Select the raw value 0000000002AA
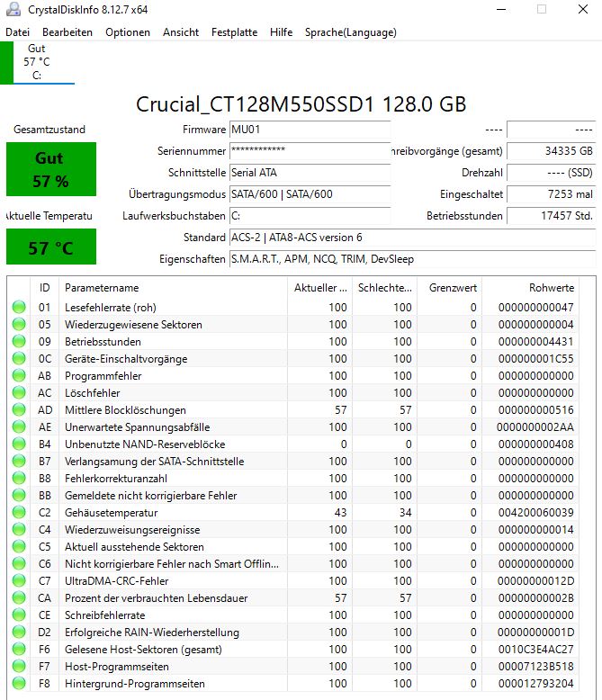 (x=535, y=426)
